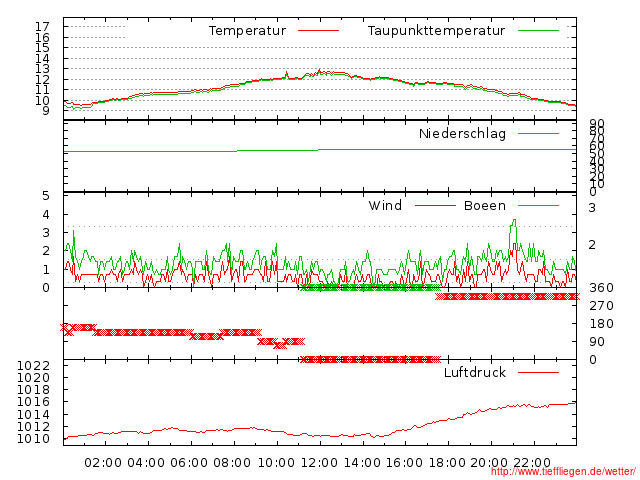The image size is (640, 480).
Task: Click the "180" wind direction axis value
Action: click(601, 324)
